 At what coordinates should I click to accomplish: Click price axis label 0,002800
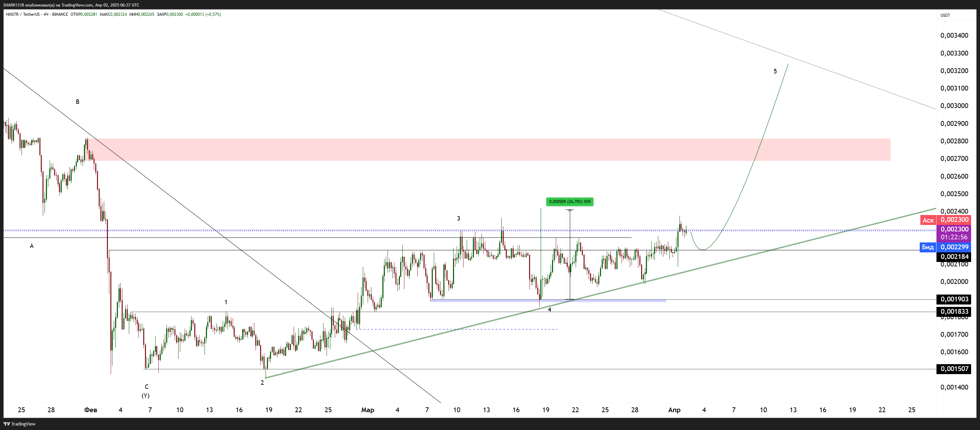click(x=954, y=141)
